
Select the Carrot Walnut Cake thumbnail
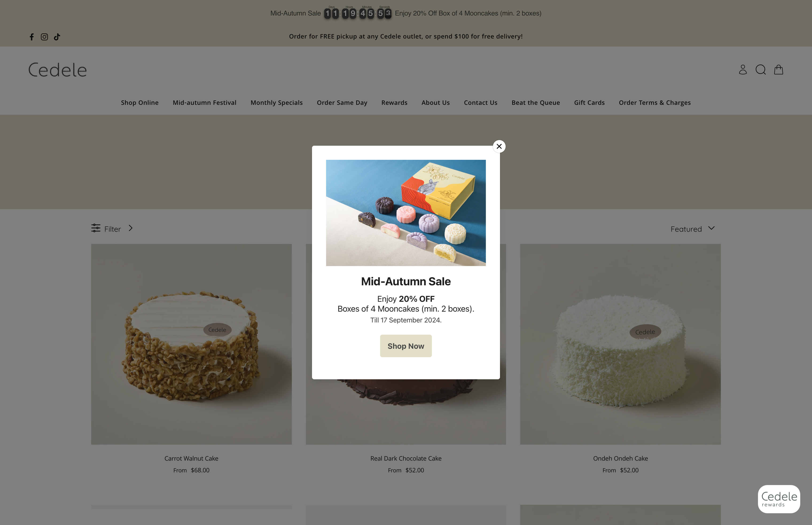[x=191, y=344]
